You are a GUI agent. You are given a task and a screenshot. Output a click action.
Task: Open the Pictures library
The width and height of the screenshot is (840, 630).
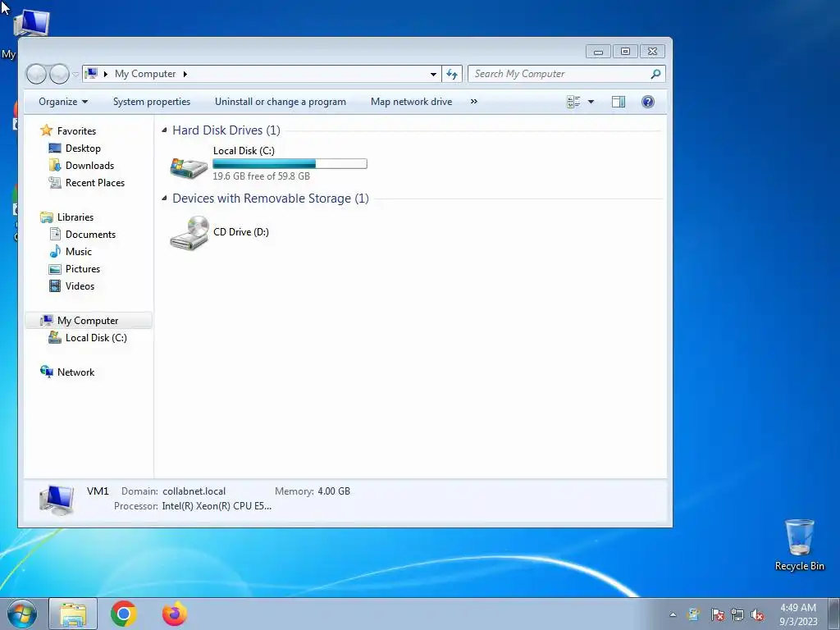click(83, 269)
